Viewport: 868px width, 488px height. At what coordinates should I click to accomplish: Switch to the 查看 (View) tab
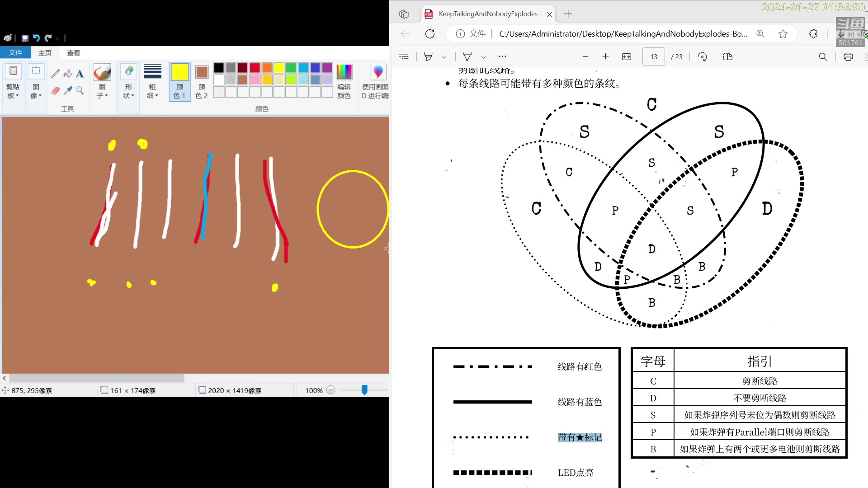coord(73,53)
